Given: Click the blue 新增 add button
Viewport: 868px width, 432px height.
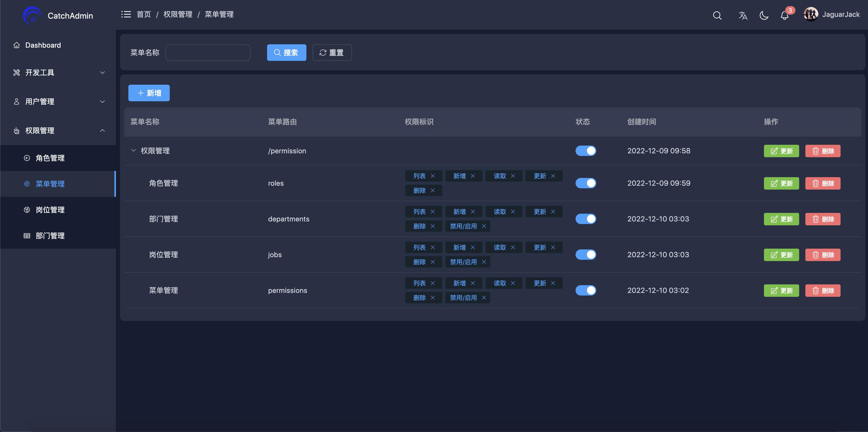Looking at the screenshot, I should 149,93.
